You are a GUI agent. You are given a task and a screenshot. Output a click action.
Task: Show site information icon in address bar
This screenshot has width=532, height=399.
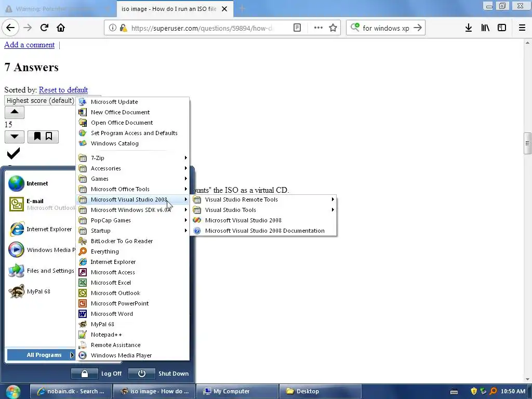pyautogui.click(x=113, y=28)
